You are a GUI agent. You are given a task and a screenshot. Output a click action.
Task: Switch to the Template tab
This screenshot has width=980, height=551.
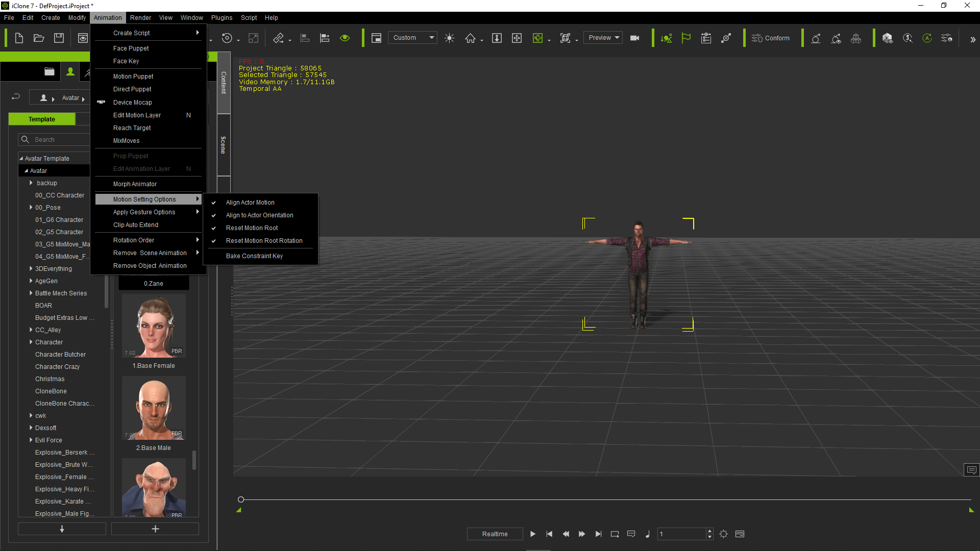pos(42,119)
